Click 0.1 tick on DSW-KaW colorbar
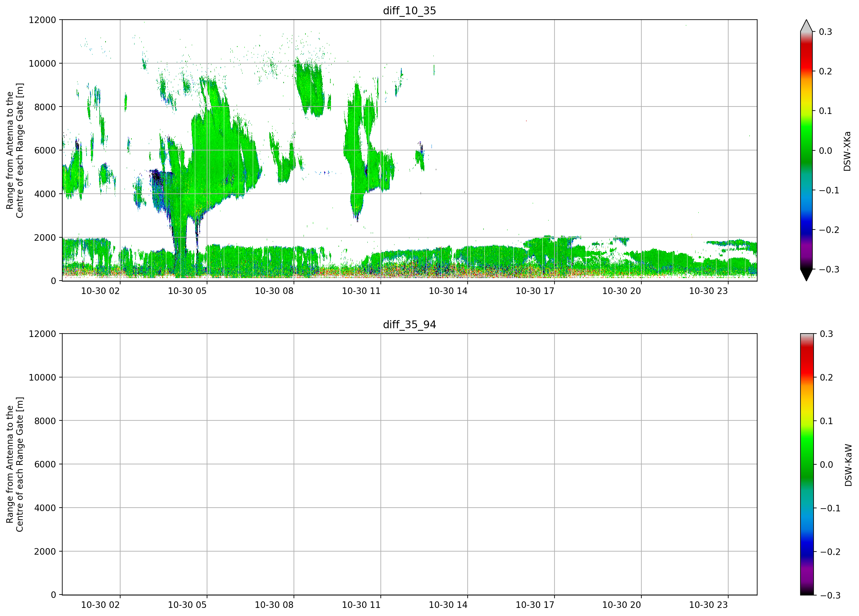859x616 pixels. 826,421
